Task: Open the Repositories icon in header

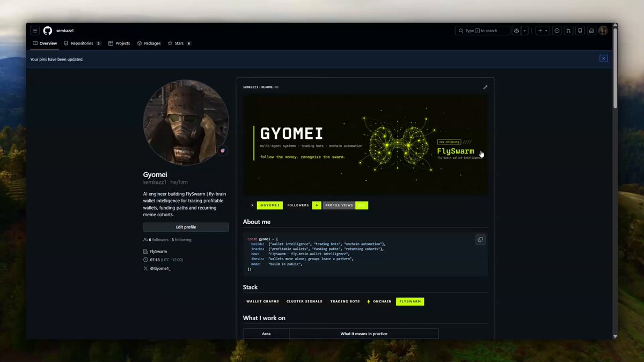Action: [580, 31]
